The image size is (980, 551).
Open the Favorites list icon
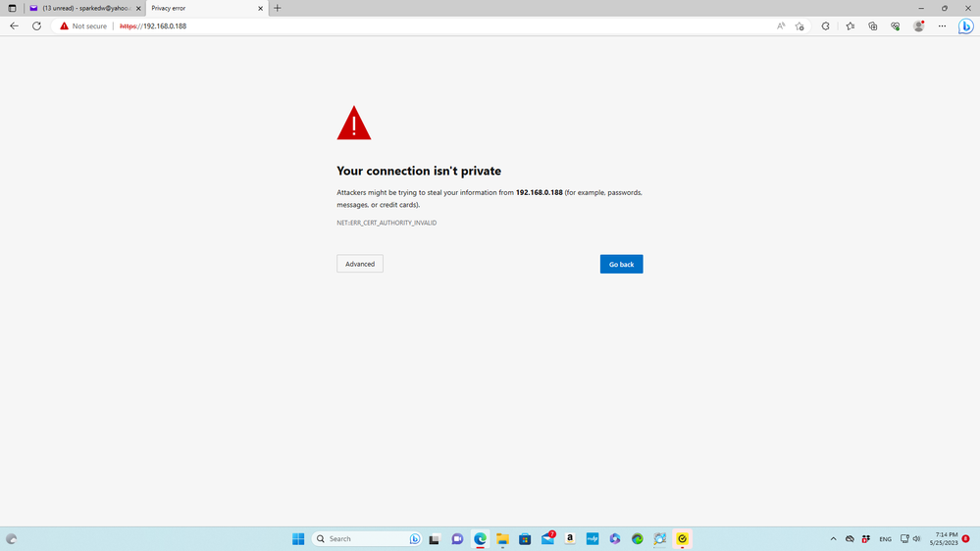[850, 26]
